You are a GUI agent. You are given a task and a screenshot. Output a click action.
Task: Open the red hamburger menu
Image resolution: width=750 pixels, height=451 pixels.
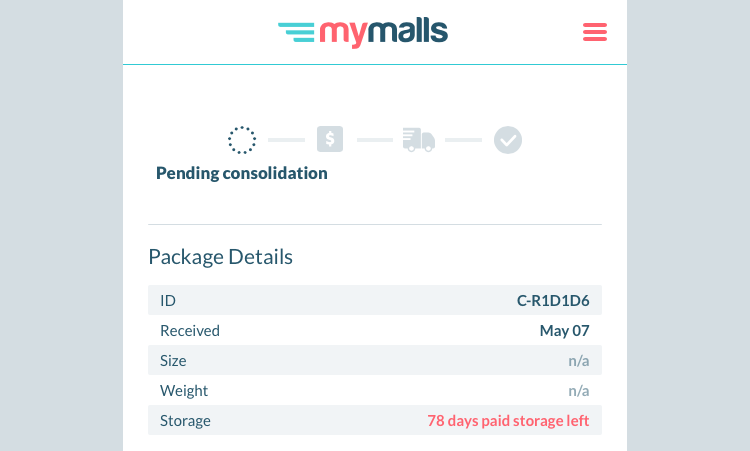coord(595,32)
